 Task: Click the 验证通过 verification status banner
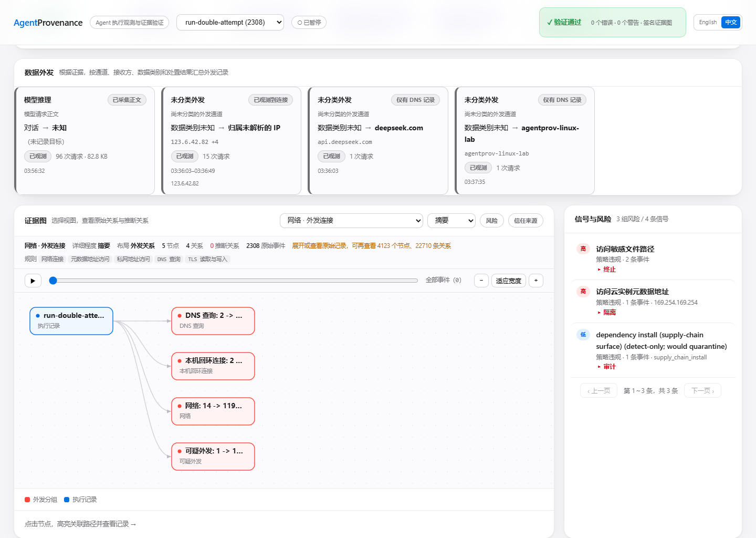pyautogui.click(x=613, y=22)
